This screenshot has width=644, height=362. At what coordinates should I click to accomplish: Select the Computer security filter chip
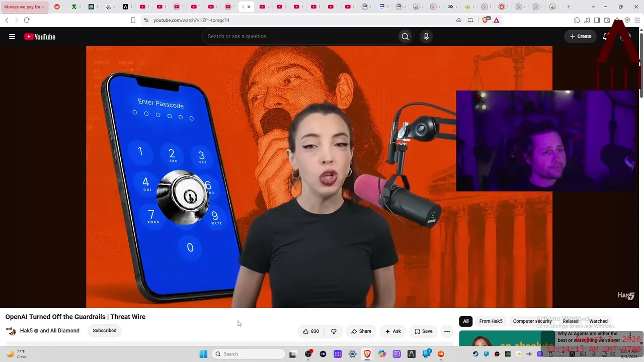pyautogui.click(x=532, y=321)
